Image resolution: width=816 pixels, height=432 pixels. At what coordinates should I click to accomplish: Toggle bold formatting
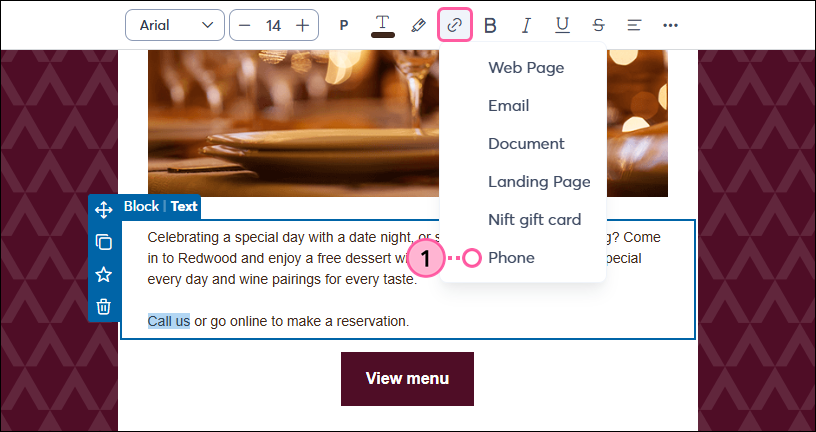[x=490, y=25]
